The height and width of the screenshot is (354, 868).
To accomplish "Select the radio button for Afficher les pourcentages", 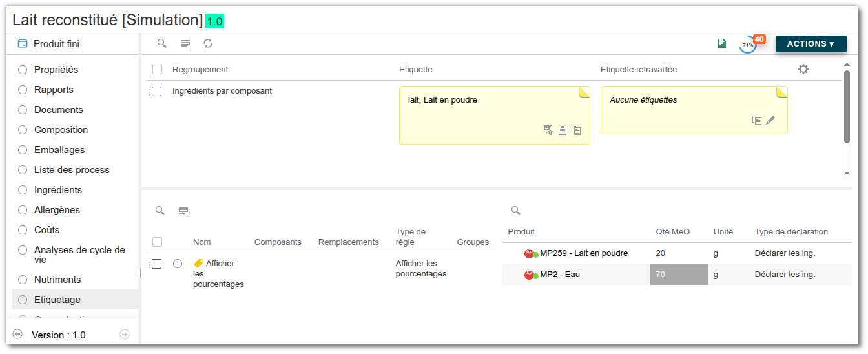I will (178, 264).
